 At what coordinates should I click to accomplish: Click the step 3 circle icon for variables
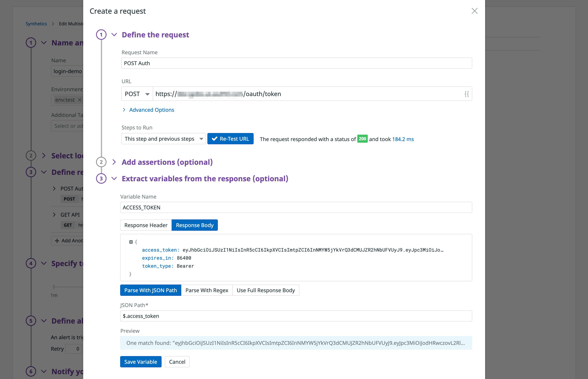tap(101, 179)
